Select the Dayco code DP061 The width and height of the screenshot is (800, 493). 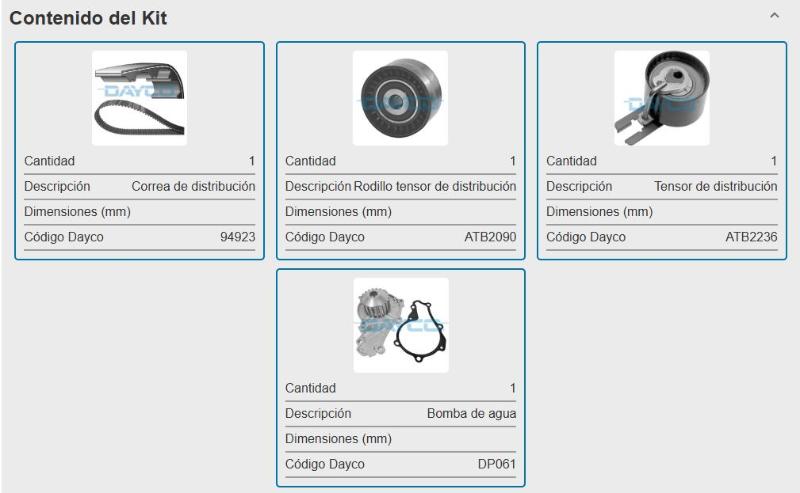coord(497,464)
